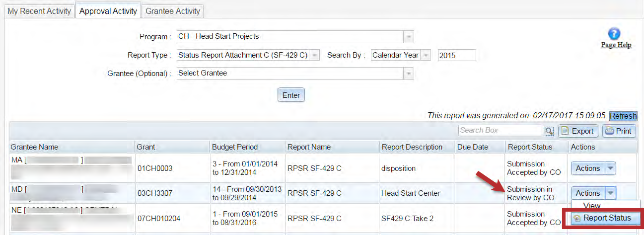Click the blue Page Help question mark icon
644x235 pixels.
pyautogui.click(x=615, y=34)
